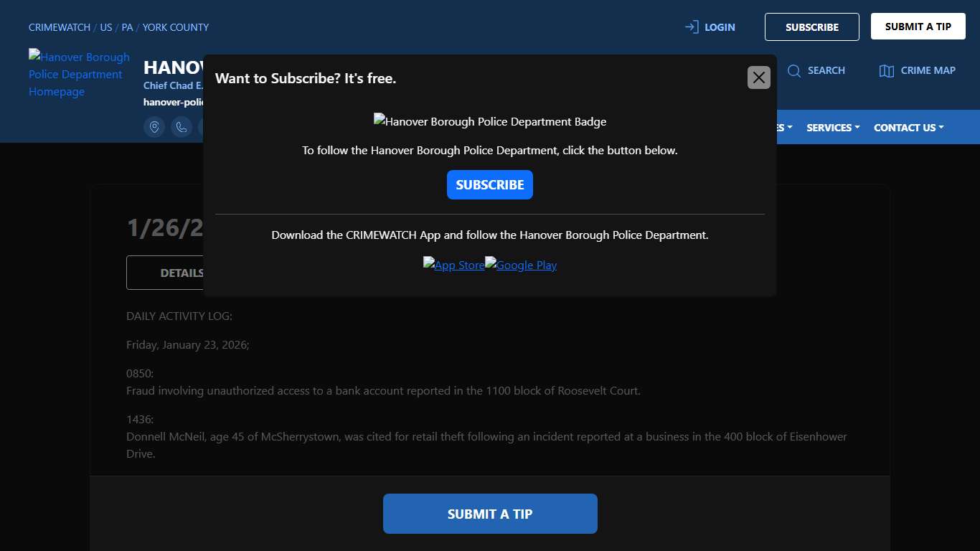This screenshot has width=980, height=551.
Task: Open the Crime Map icon link
Action: point(887,70)
